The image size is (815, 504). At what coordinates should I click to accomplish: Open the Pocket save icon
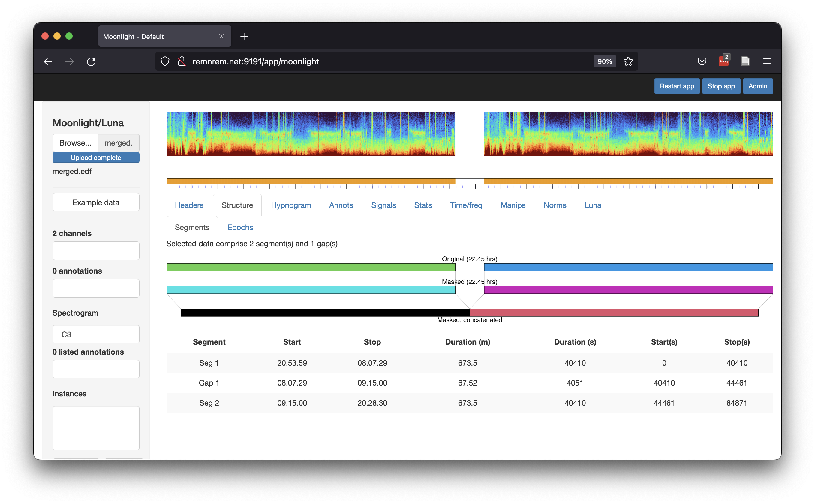pyautogui.click(x=702, y=61)
